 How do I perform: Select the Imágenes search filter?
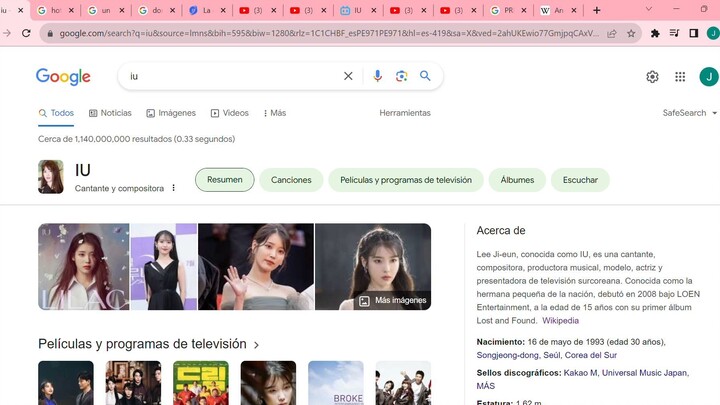(171, 113)
